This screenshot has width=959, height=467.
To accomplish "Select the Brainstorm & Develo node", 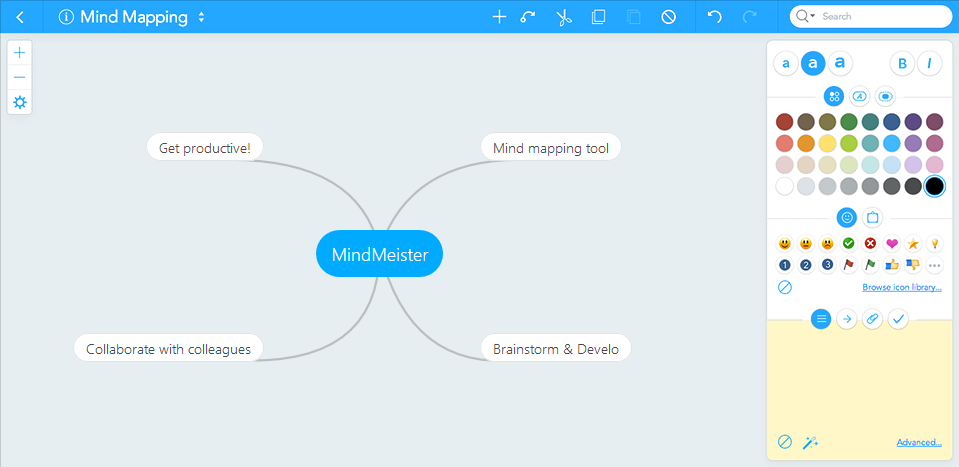I will (556, 349).
